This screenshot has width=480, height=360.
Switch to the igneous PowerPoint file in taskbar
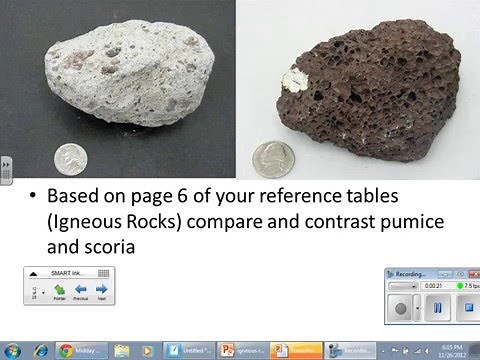tap(243, 351)
